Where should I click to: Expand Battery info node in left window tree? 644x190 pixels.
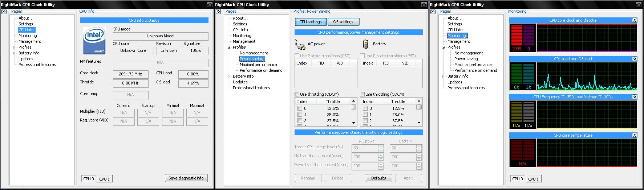coord(15,53)
